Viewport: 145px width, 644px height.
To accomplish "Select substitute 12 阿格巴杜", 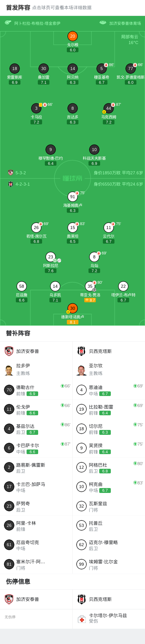I will coord(109,467).
